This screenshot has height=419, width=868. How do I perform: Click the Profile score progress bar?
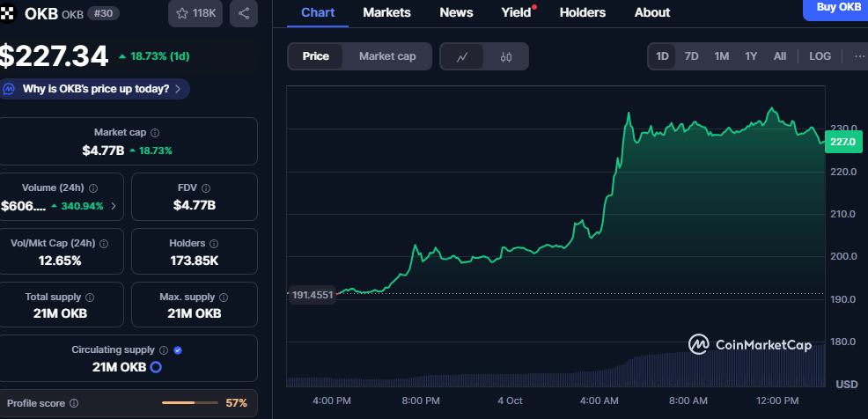tap(190, 403)
